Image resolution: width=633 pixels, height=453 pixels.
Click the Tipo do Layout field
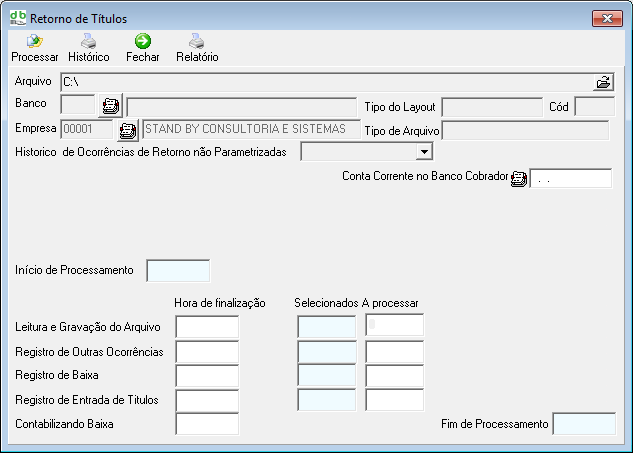coord(492,106)
